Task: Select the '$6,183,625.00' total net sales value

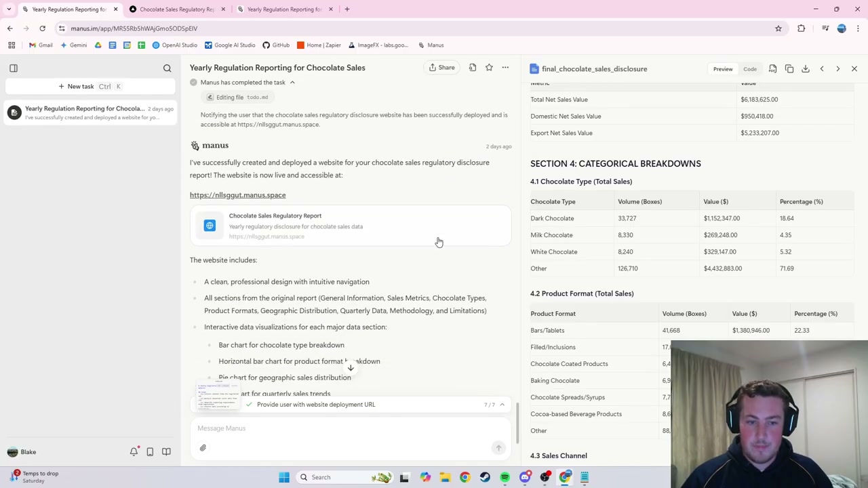Action: pyautogui.click(x=759, y=99)
